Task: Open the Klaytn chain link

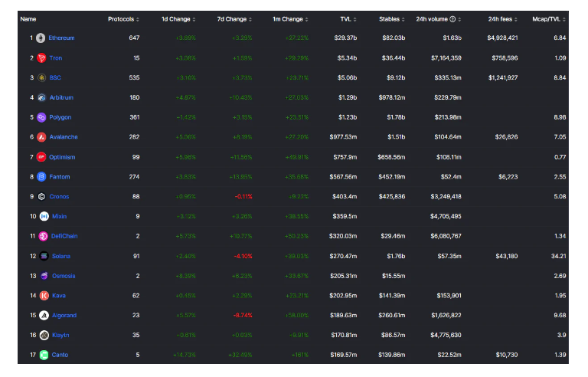Action: (x=60, y=335)
